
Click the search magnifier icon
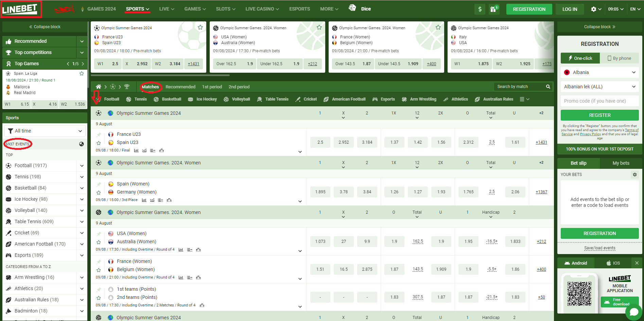tap(548, 87)
